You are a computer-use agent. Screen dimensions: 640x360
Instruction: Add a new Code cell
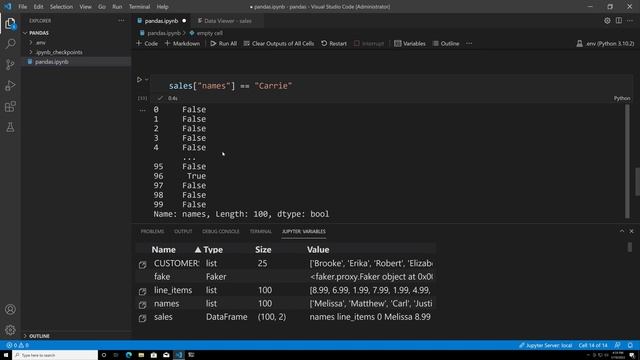(x=147, y=43)
